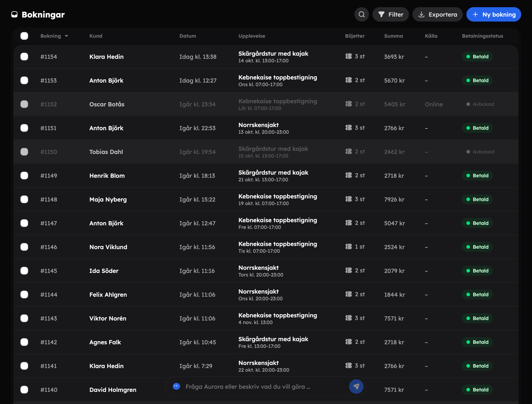
Task: Click the ticket icon in row #1142
Action: click(x=348, y=342)
